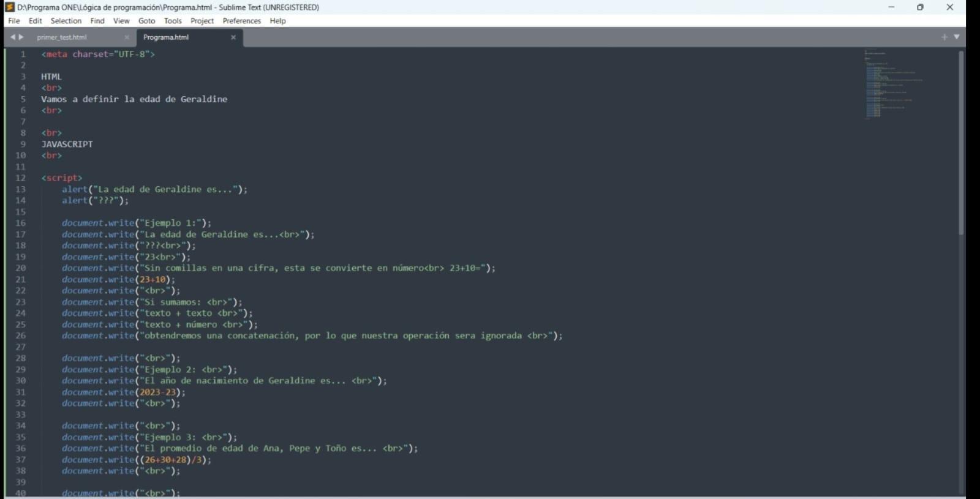This screenshot has height=499, width=980.
Task: Open the Goto menu
Action: tap(146, 21)
